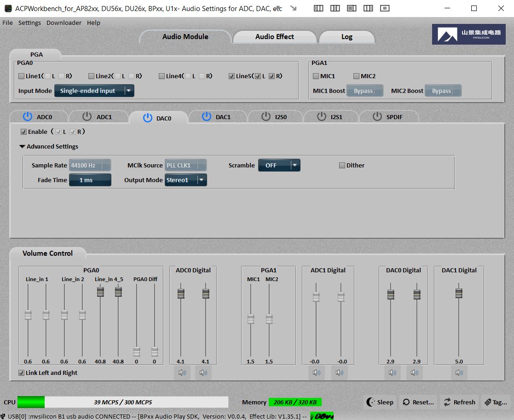Select the Audio Module tab

185,37
